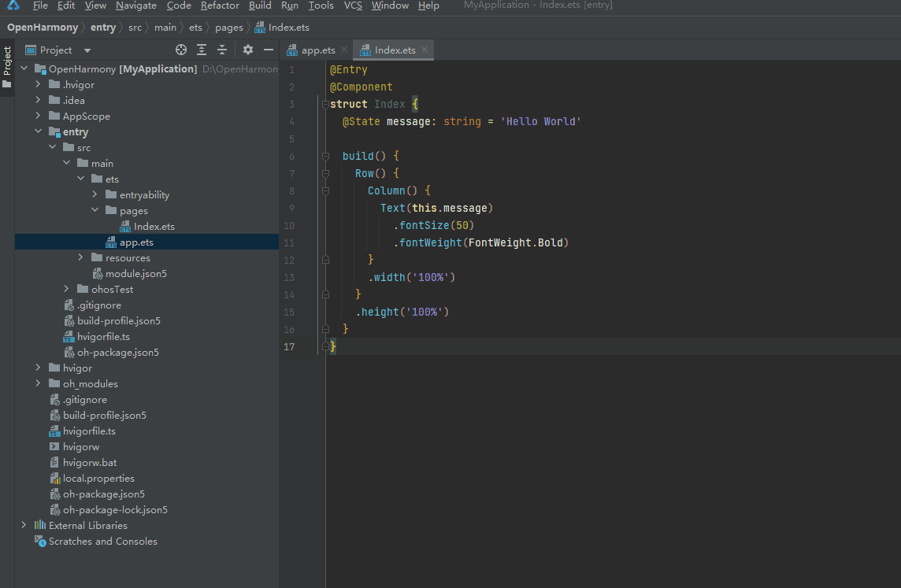The width and height of the screenshot is (901, 588).
Task: Select Scratches and Consoles item
Action: point(102,541)
